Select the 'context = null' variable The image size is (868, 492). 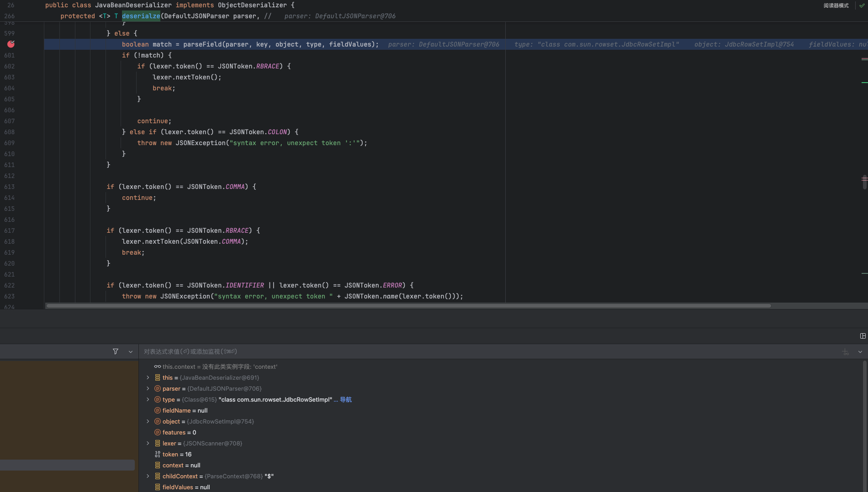(x=181, y=465)
